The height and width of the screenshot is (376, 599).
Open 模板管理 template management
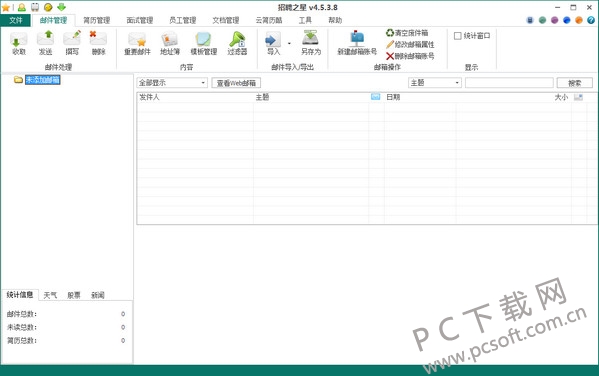204,44
